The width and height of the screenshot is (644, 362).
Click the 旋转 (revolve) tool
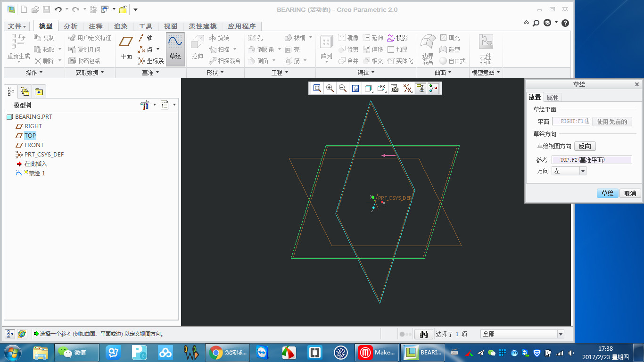tap(219, 38)
